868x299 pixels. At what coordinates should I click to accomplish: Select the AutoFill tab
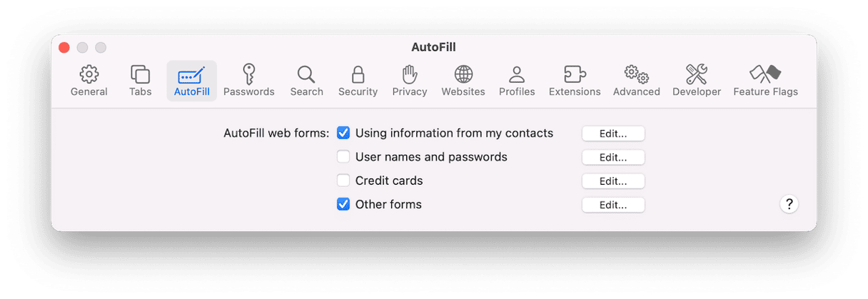[x=191, y=81]
